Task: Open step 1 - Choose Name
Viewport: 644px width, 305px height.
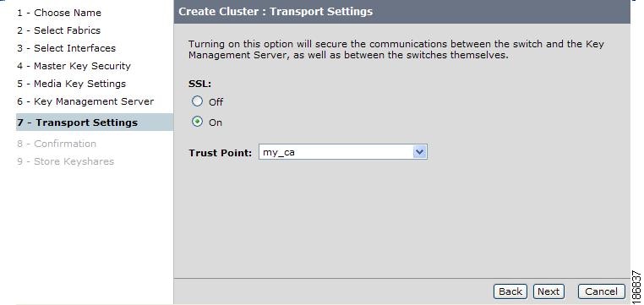Action: [59, 13]
